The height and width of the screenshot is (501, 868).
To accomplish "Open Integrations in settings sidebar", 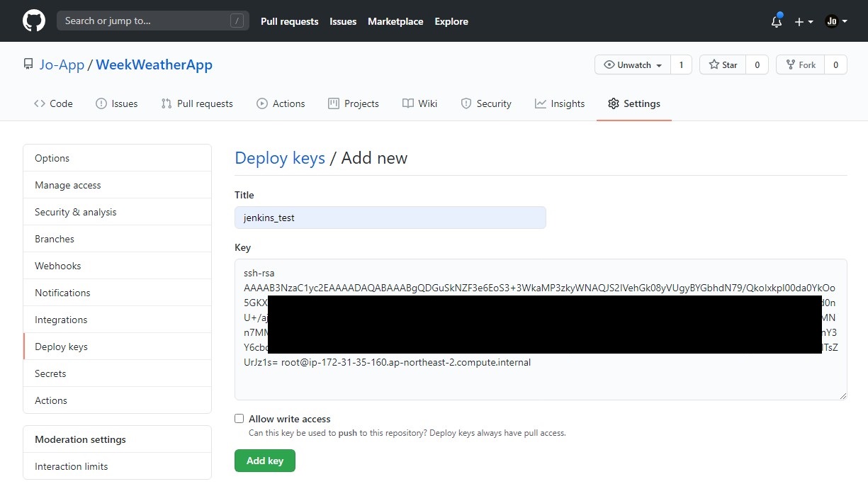I will click(x=118, y=320).
